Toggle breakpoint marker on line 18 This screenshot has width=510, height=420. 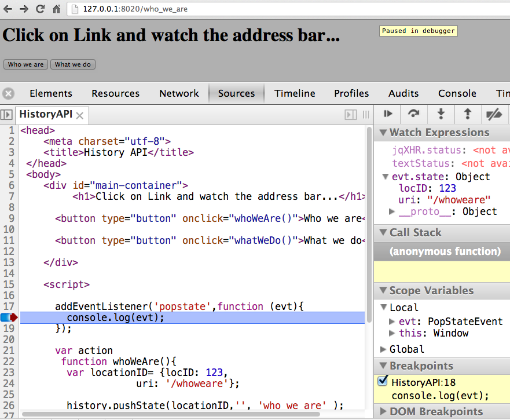pos(10,317)
